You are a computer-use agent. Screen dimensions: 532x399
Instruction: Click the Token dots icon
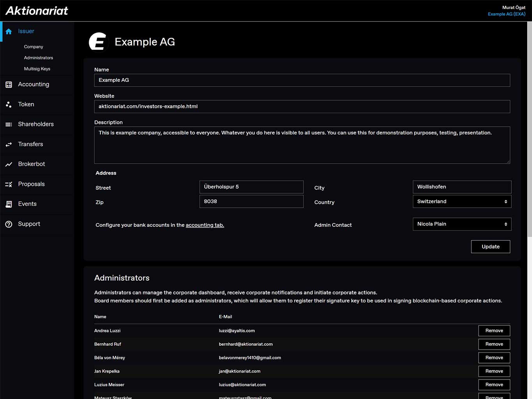point(9,104)
